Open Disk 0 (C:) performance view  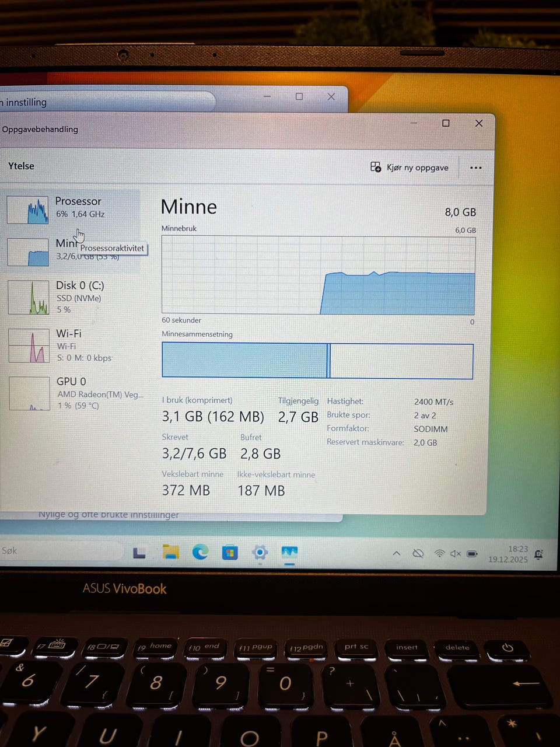(x=72, y=297)
